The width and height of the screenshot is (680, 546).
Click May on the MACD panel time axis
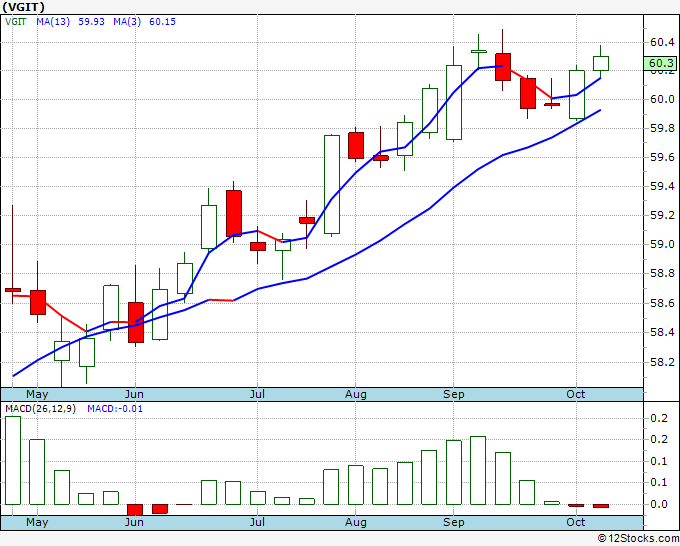(x=37, y=522)
